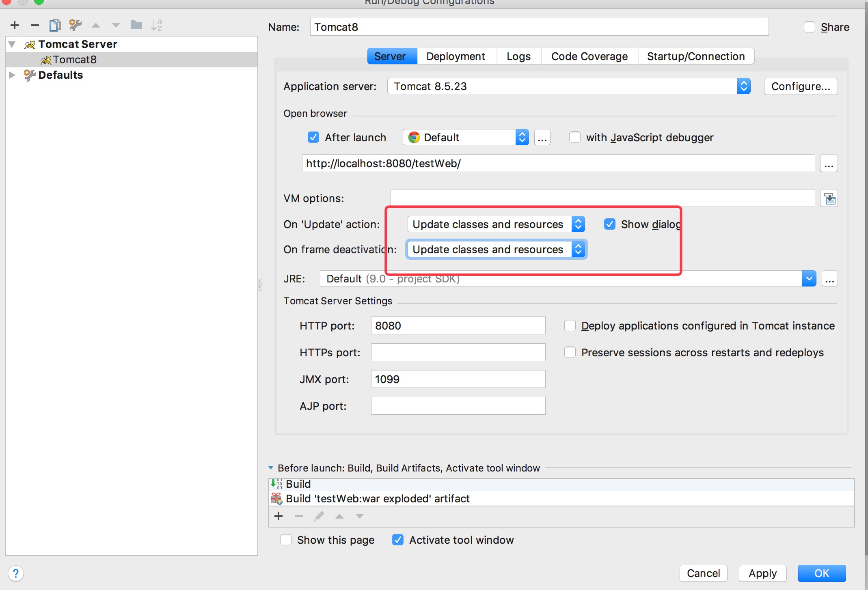Expand VM options editor icon
Viewport: 868px width, 590px height.
(829, 198)
